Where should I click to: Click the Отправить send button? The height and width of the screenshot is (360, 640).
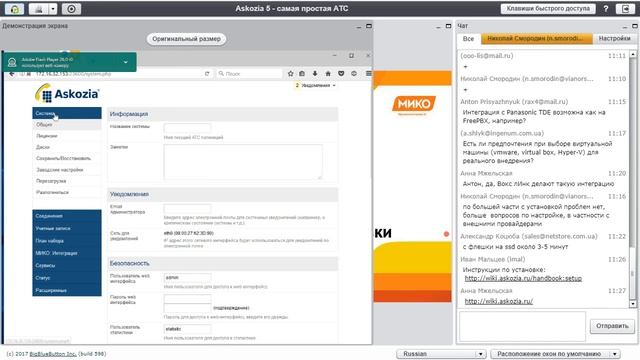pos(612,326)
